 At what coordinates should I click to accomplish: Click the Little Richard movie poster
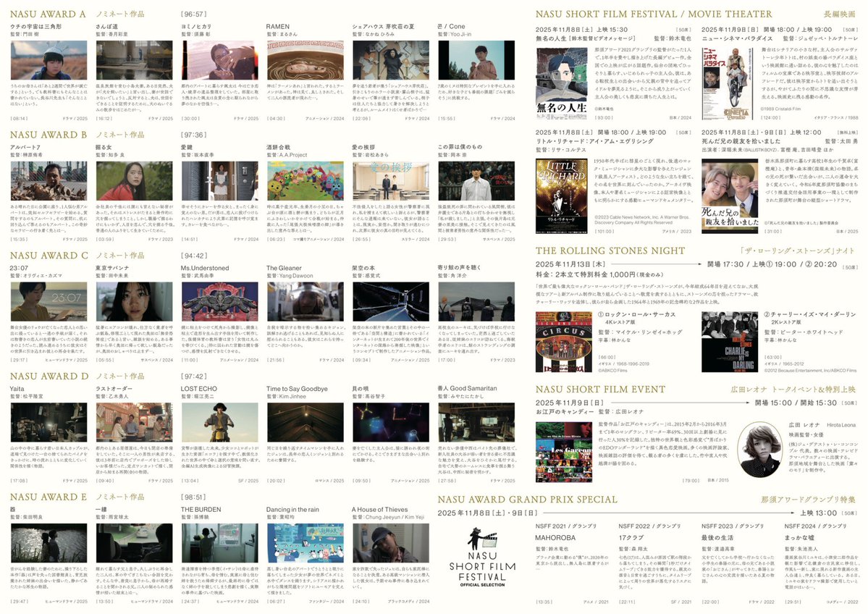561,195
